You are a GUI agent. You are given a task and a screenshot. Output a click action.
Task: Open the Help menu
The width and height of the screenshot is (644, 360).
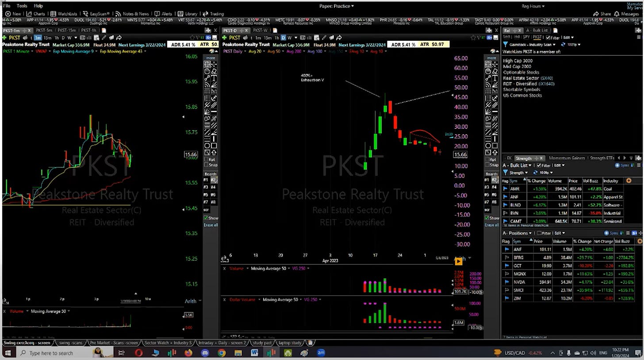(38, 6)
